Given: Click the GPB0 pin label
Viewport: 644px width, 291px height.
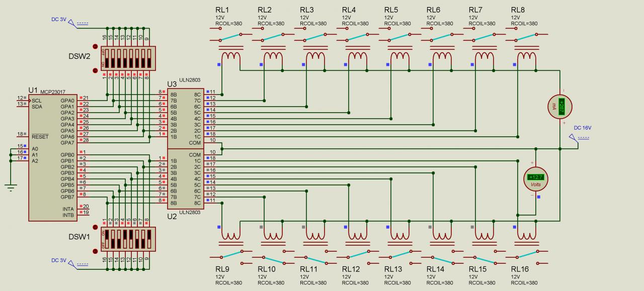Looking at the screenshot, I should click(67, 155).
